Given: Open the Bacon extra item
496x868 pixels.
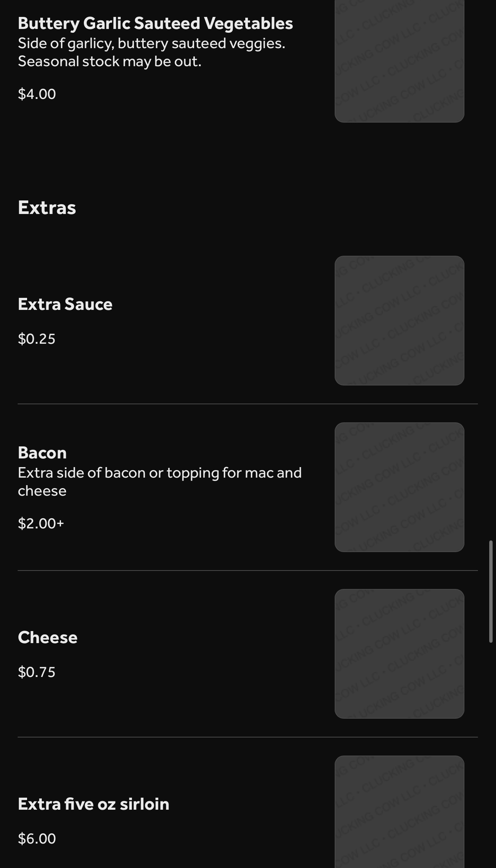Looking at the screenshot, I should [x=42, y=453].
